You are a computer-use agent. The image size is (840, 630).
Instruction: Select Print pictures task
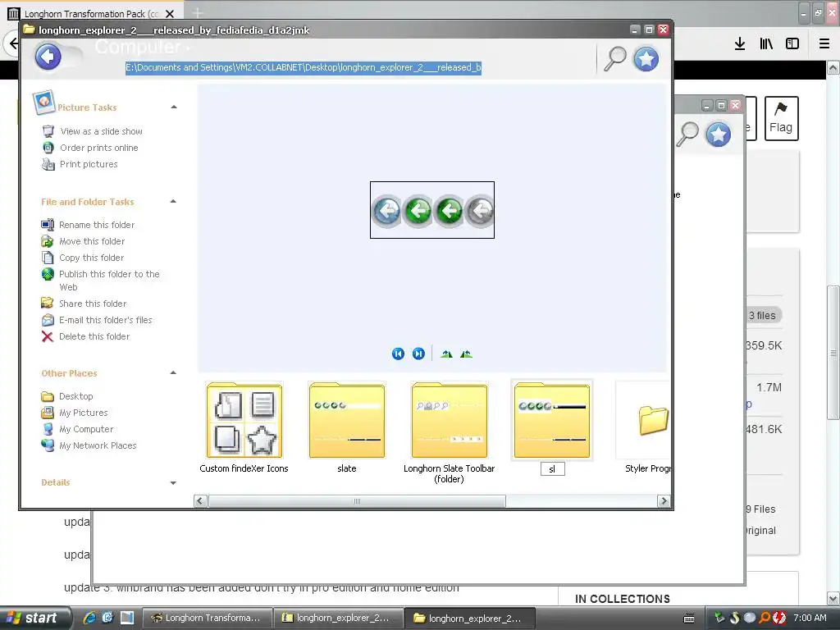tap(89, 164)
